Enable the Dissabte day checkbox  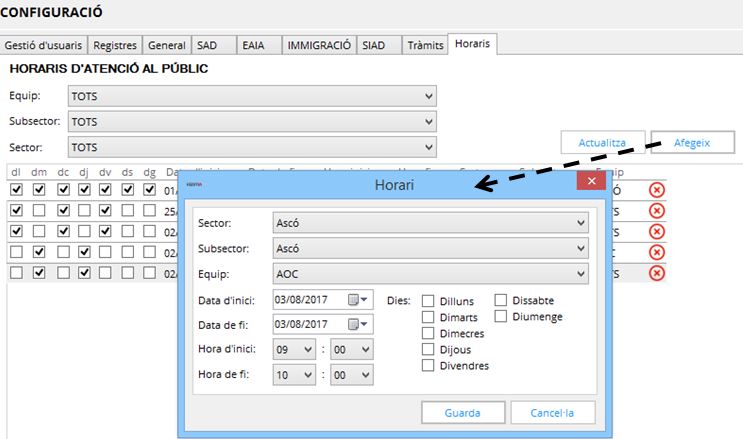click(x=501, y=301)
